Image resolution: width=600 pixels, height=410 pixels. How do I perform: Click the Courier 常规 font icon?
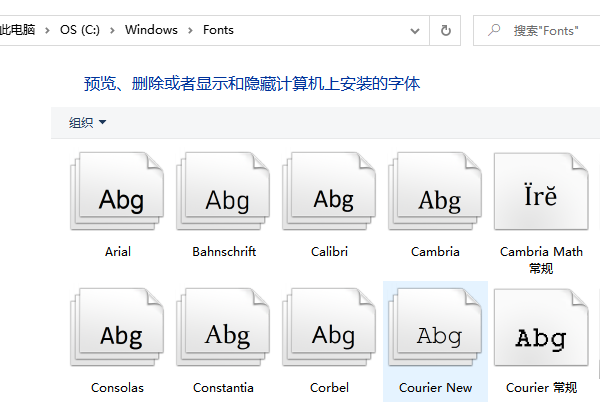[541, 327]
